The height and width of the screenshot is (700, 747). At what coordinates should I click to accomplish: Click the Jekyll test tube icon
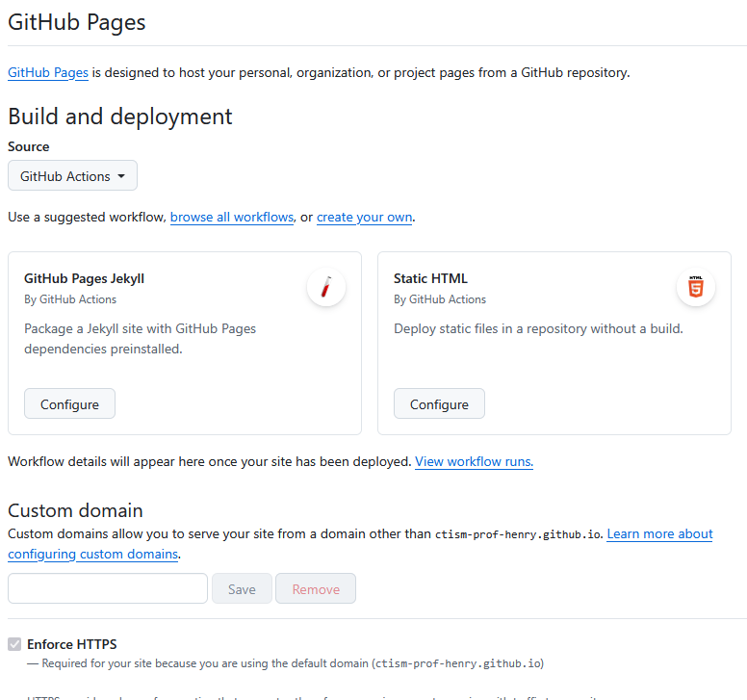(326, 287)
